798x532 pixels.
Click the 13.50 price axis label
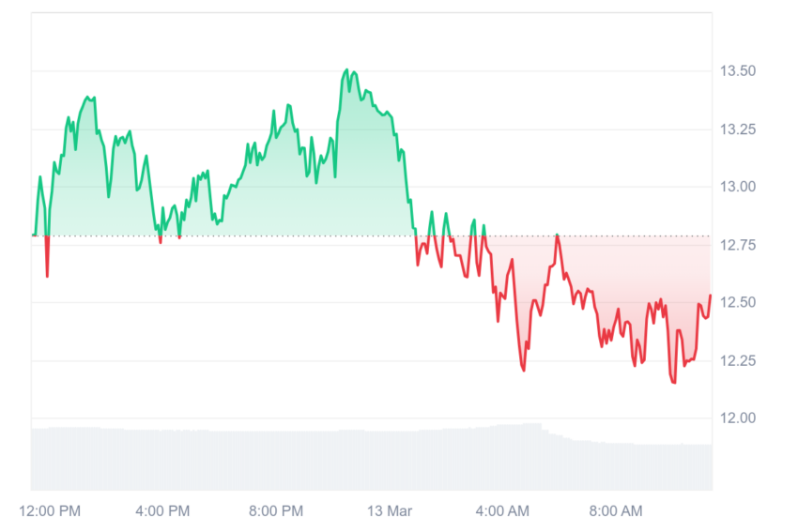(x=737, y=70)
